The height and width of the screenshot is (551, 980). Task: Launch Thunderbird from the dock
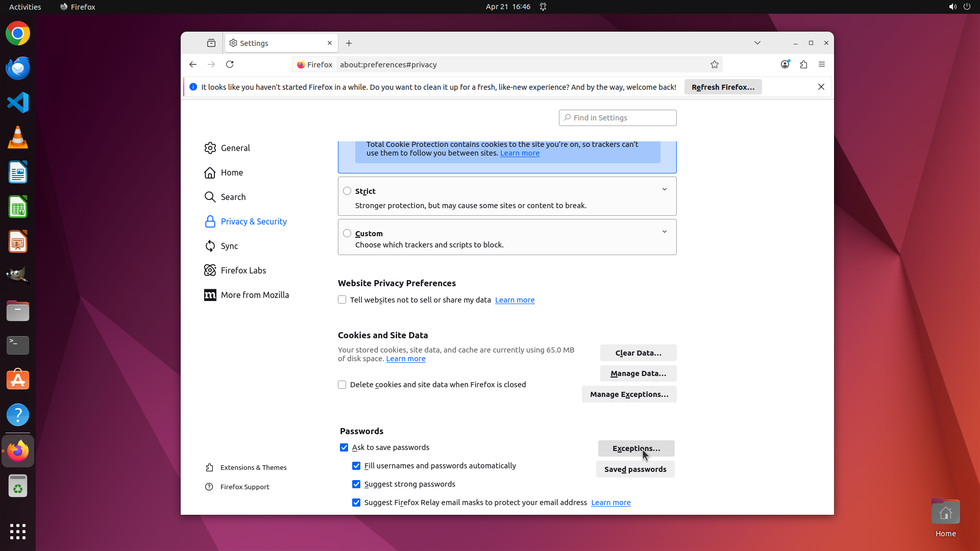tap(18, 68)
